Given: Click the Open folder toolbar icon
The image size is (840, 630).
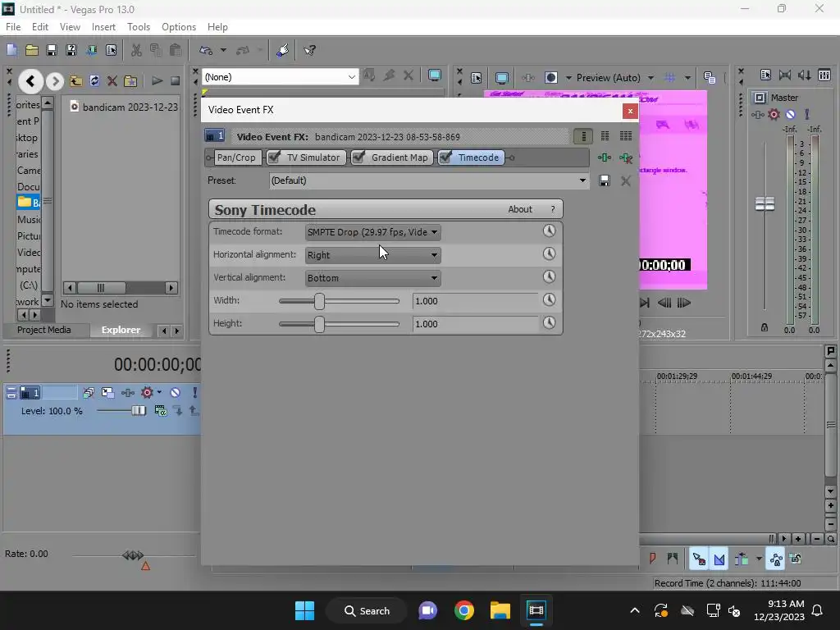Looking at the screenshot, I should [x=32, y=50].
